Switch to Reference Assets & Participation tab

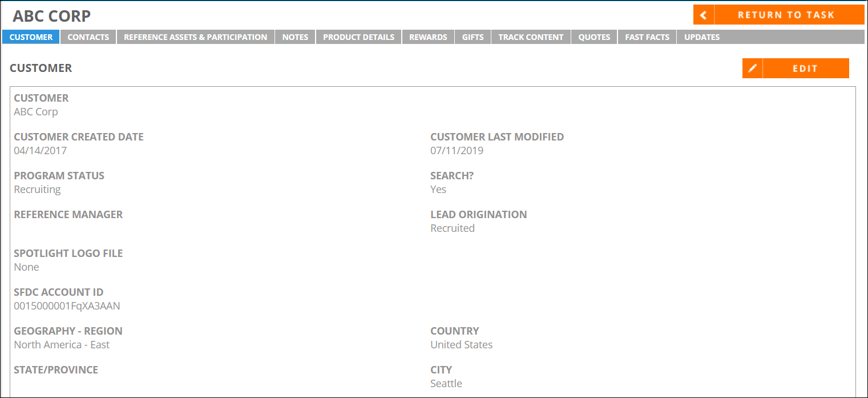196,37
